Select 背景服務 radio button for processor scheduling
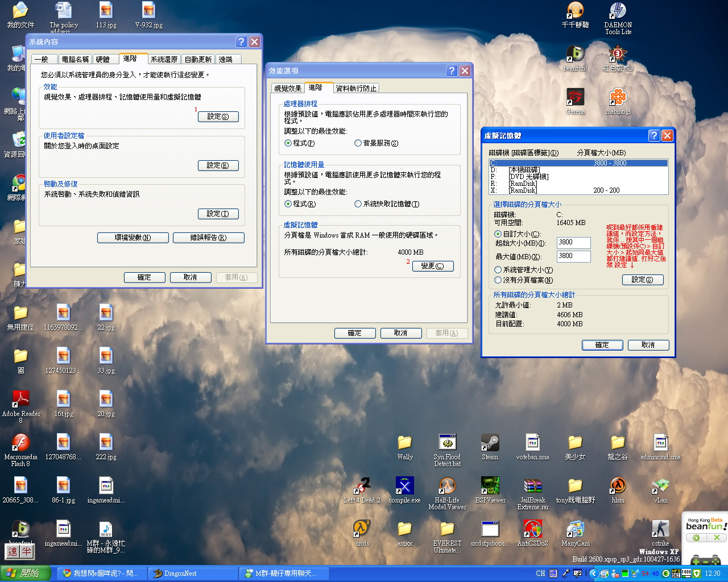 click(358, 143)
